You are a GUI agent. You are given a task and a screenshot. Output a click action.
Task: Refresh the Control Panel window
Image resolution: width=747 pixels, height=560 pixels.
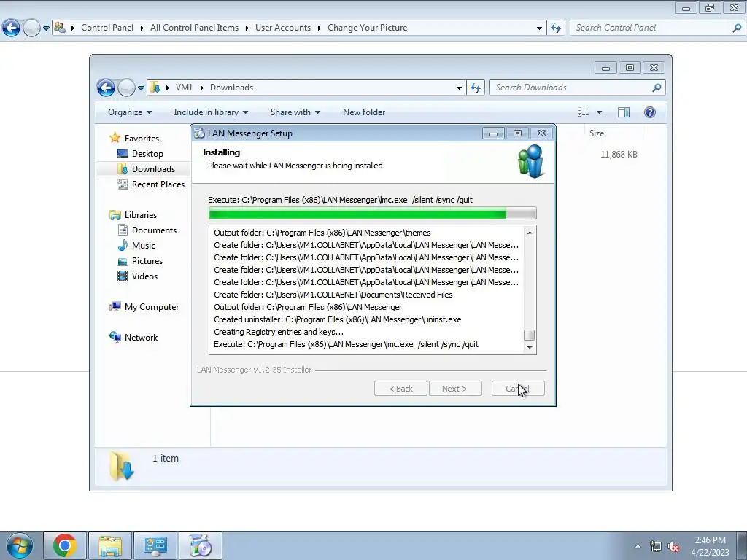556,28
